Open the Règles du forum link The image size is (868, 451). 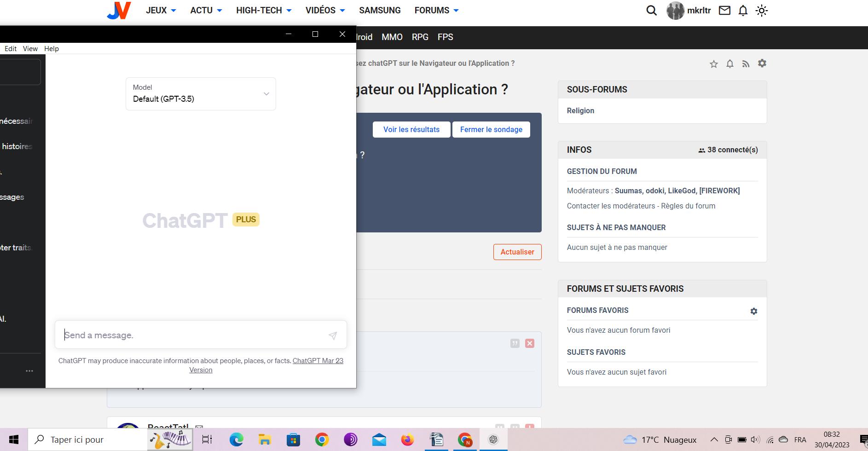pos(688,206)
